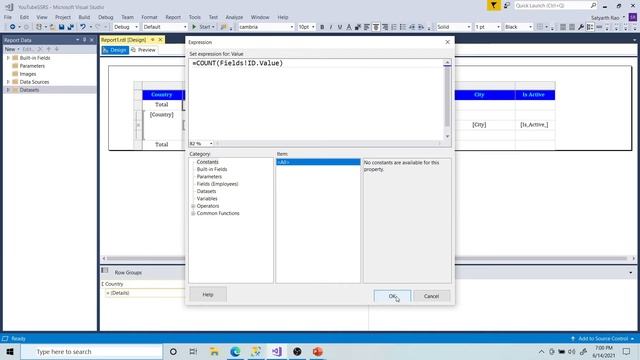The image size is (640, 360).
Task: Click into the expression text editor
Action: 316,100
